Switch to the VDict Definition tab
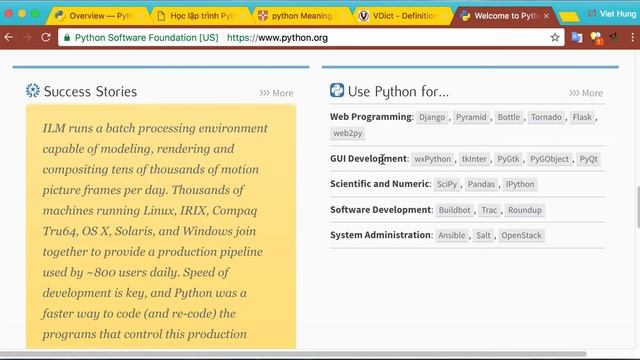This screenshot has height=360, width=640. pos(402,16)
